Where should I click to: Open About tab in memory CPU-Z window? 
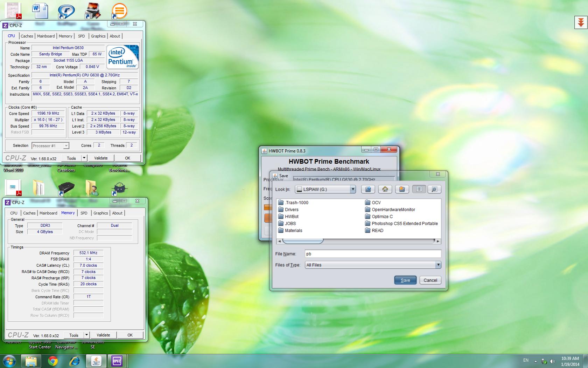117,213
